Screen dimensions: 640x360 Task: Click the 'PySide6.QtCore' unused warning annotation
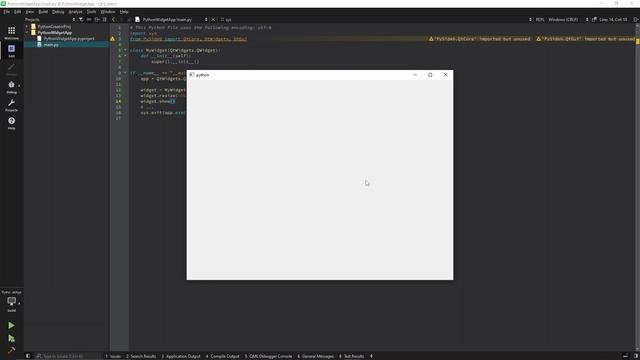click(479, 39)
